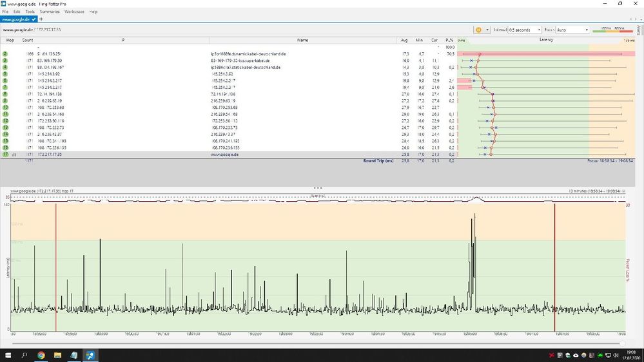644x362 pixels.
Task: Select IP 83.169.179.30 in hop 3
Action: 50,61
